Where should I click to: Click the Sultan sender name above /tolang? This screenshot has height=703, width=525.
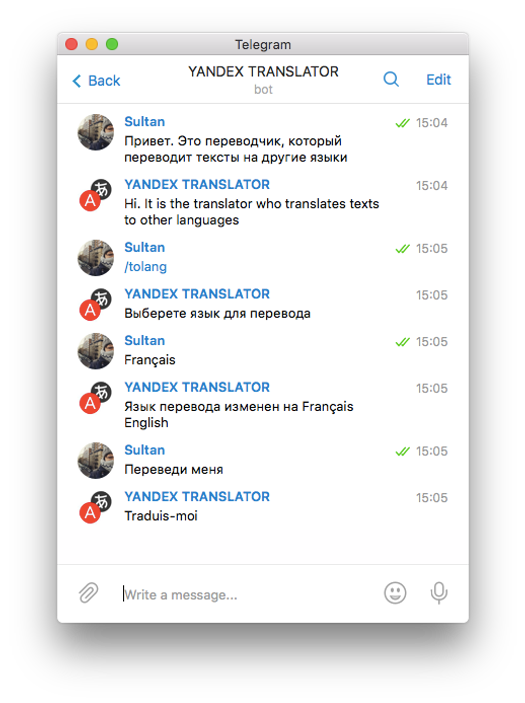pyautogui.click(x=144, y=247)
